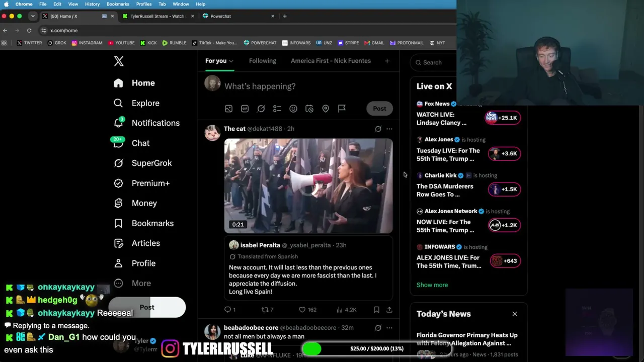This screenshot has height=362, width=644.
Task: Open The cat profile avatar
Action: coord(212,133)
